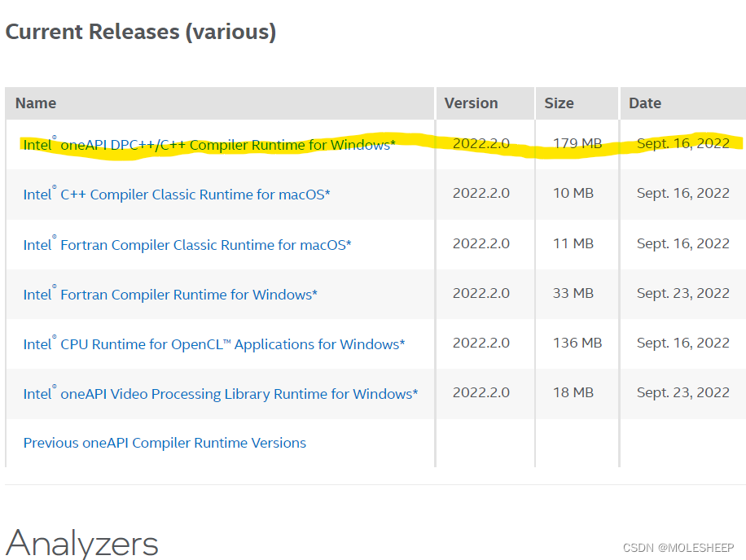Image resolution: width=746 pixels, height=560 pixels.
Task: Select date in the DPC++ Compiler Runtime row
Action: click(682, 143)
